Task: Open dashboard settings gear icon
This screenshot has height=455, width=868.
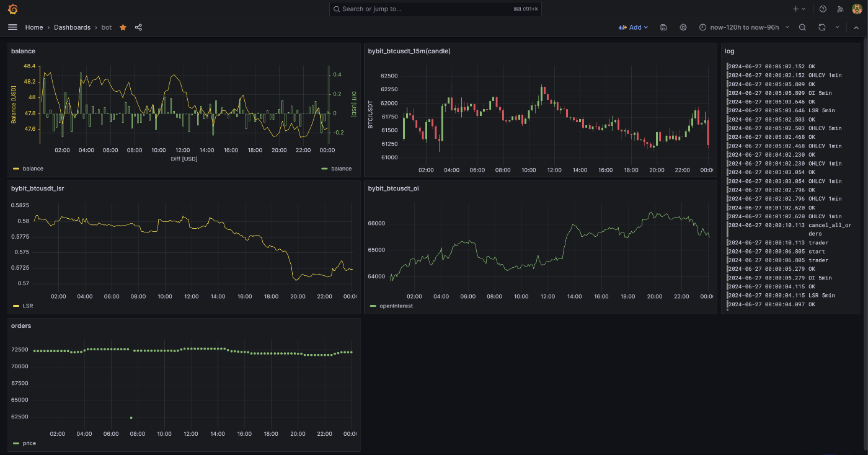Action: click(x=683, y=27)
